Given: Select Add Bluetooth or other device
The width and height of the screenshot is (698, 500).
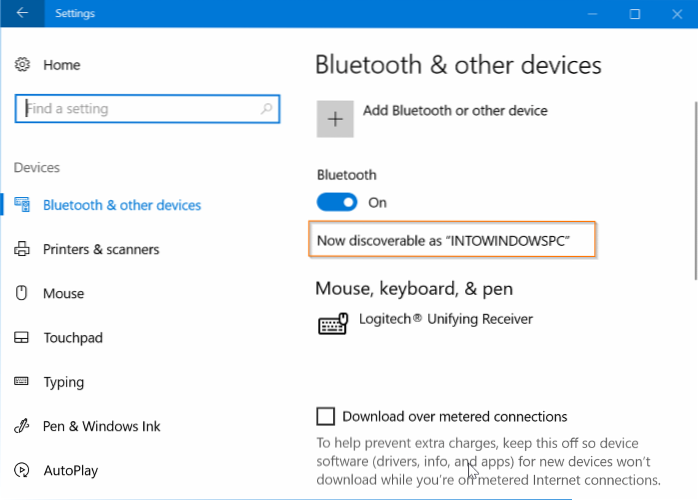Looking at the screenshot, I should point(455,111).
